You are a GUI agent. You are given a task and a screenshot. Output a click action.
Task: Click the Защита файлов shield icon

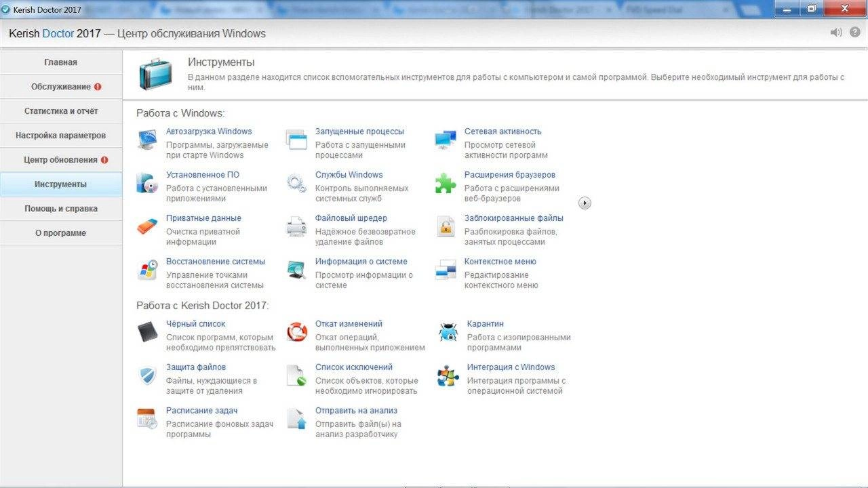click(x=147, y=375)
